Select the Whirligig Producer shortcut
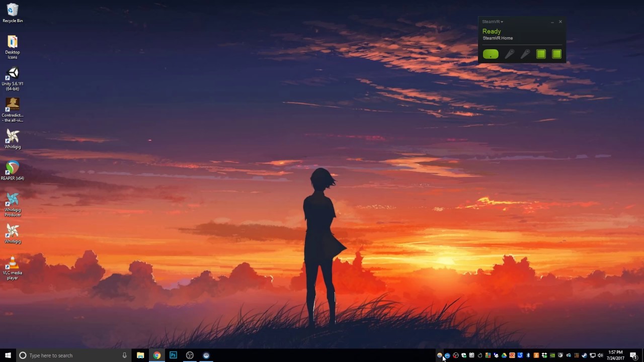 pos(13,205)
